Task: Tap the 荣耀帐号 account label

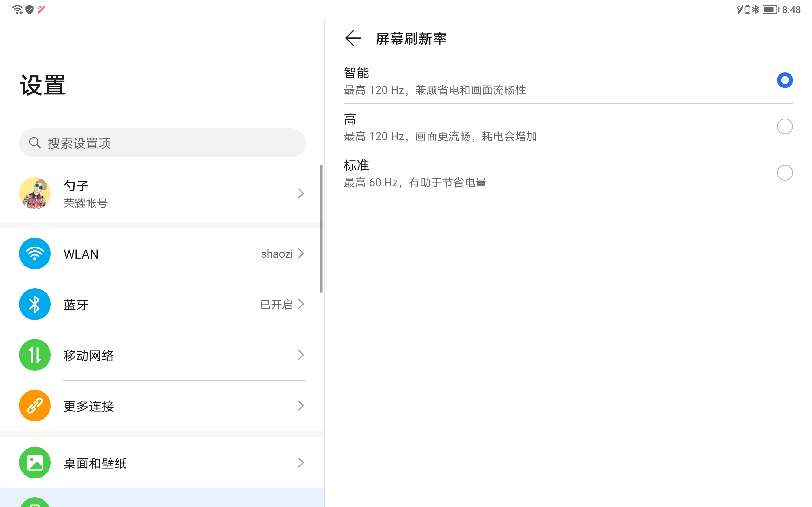Action: pos(86,203)
